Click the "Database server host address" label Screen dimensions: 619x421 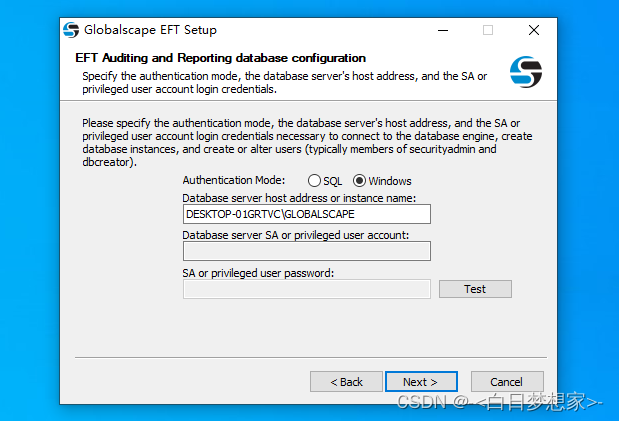click(298, 198)
